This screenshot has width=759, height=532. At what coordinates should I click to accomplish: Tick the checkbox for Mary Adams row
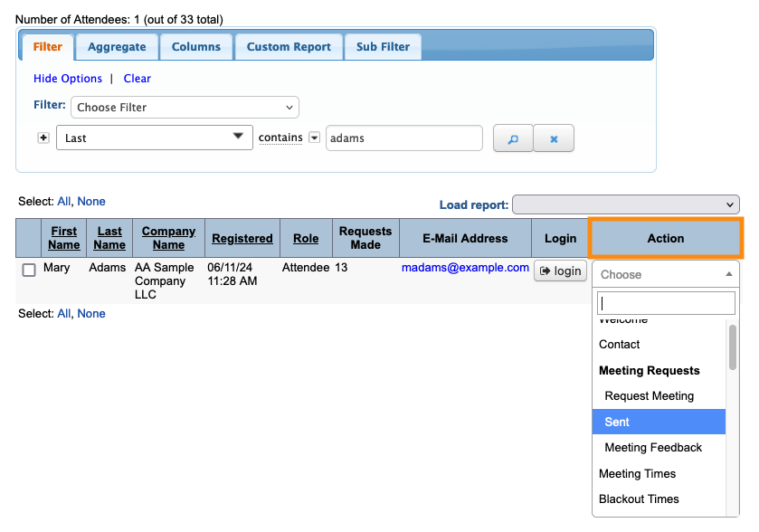(x=29, y=270)
